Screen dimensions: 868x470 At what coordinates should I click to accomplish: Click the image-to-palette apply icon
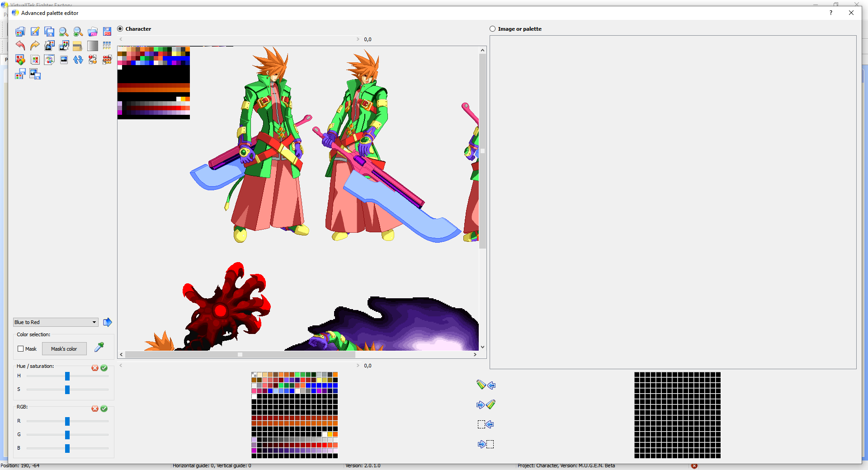(64, 46)
